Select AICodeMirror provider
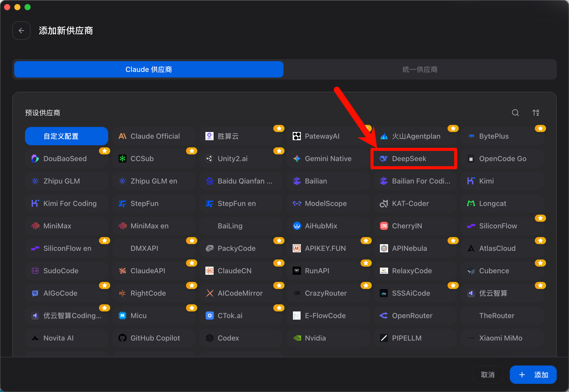The width and height of the screenshot is (569, 392). (241, 293)
